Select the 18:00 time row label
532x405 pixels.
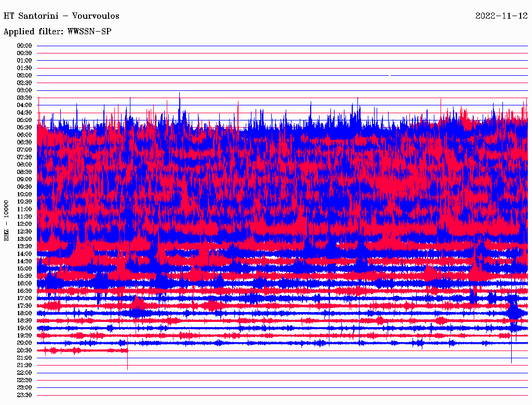tap(24, 313)
